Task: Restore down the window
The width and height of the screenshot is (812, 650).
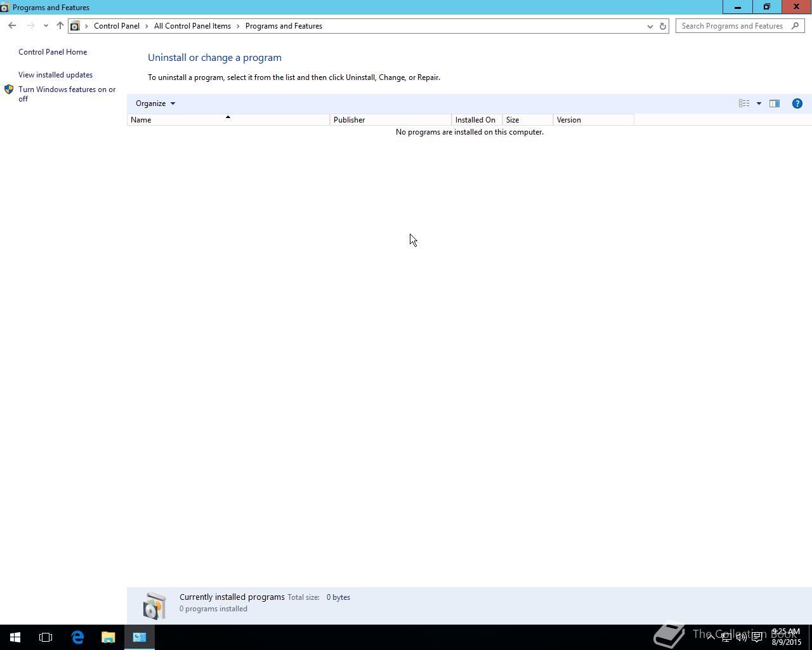Action: (767, 7)
